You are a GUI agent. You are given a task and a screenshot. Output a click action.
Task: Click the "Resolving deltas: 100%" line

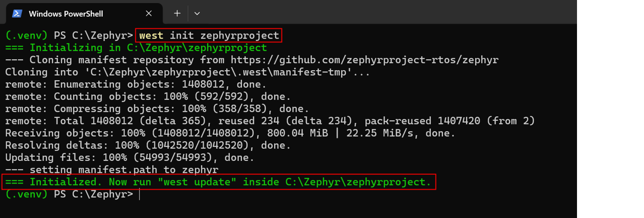[147, 145]
